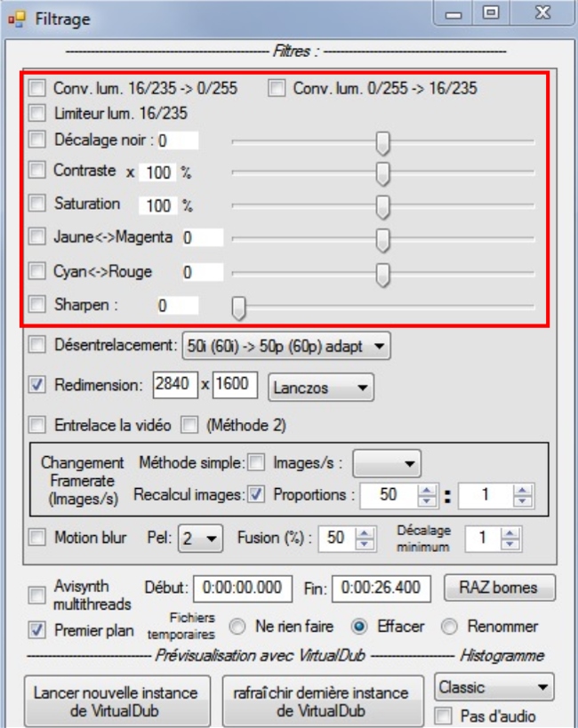Click the Contraste slider thumb

pyautogui.click(x=383, y=174)
